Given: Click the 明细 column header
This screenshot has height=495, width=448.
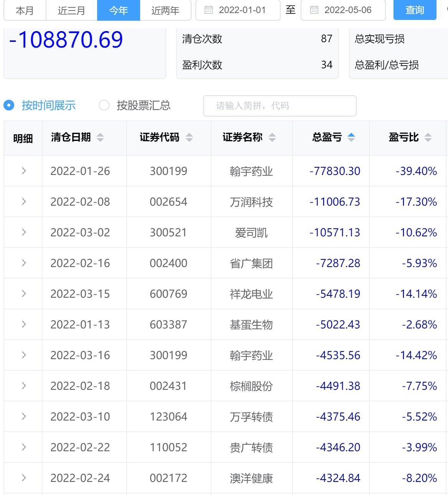Looking at the screenshot, I should [x=23, y=139].
